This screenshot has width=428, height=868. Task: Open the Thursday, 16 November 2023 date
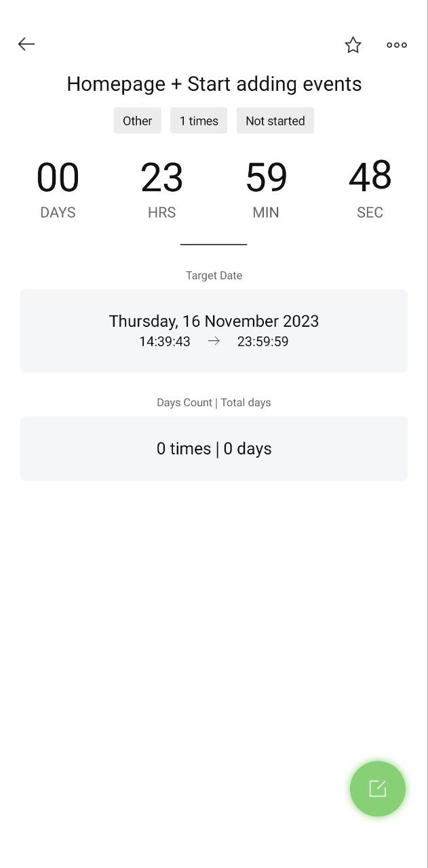coord(214,321)
